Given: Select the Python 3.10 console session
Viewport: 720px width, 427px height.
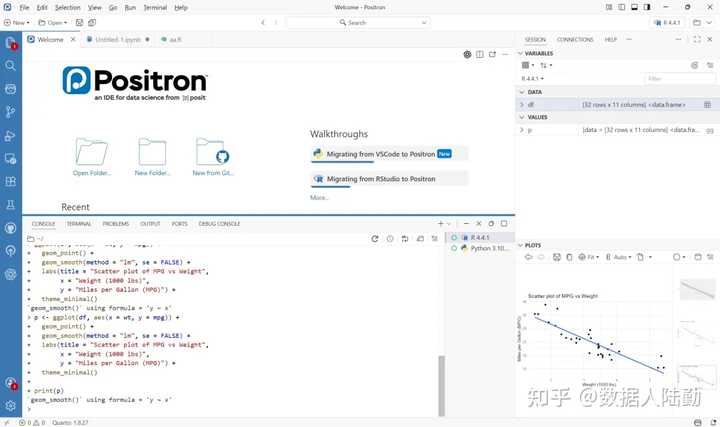Looking at the screenshot, I should pyautogui.click(x=480, y=248).
